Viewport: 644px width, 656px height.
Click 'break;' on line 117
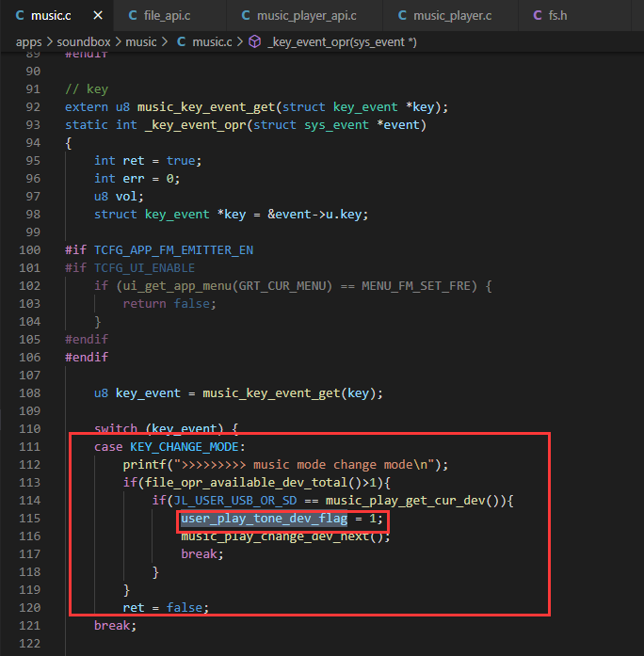[x=202, y=554]
